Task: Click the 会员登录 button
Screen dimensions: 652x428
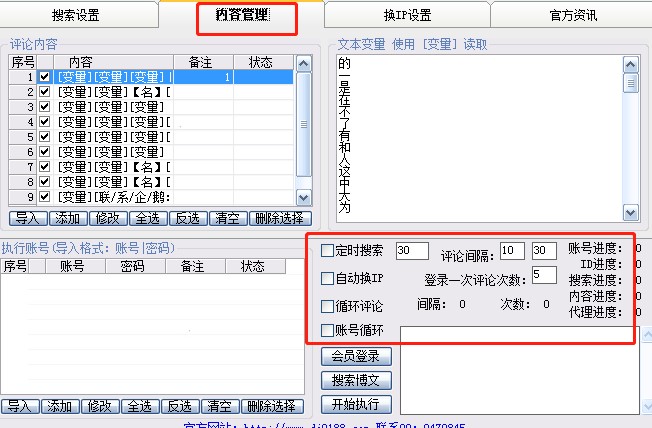Action: [356, 356]
